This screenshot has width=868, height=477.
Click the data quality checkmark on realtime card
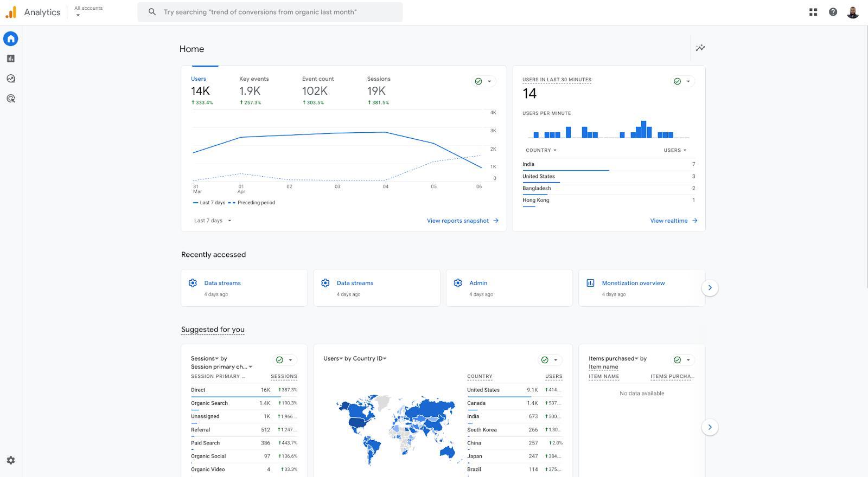(677, 81)
